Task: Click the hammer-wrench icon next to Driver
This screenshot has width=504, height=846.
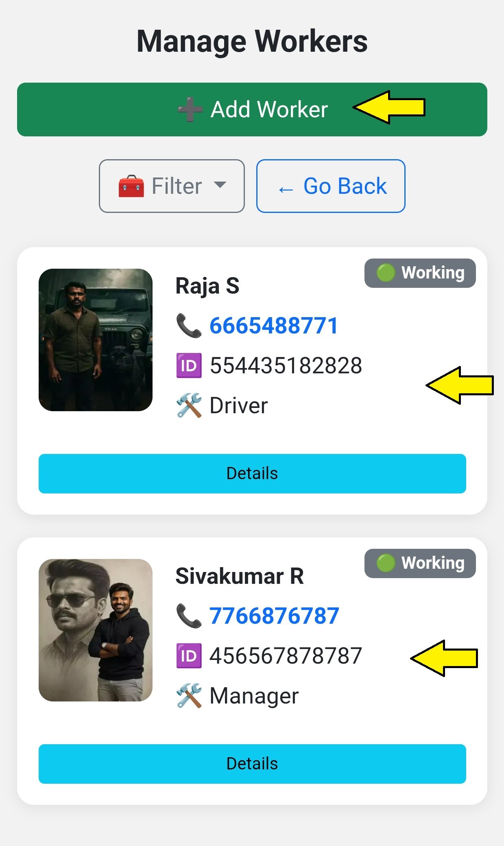Action: (189, 405)
